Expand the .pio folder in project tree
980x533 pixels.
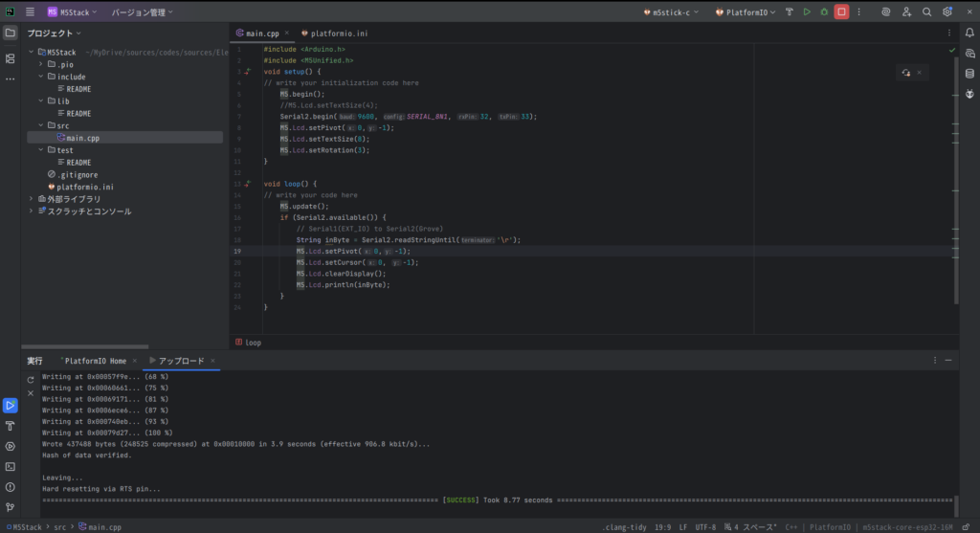(40, 64)
